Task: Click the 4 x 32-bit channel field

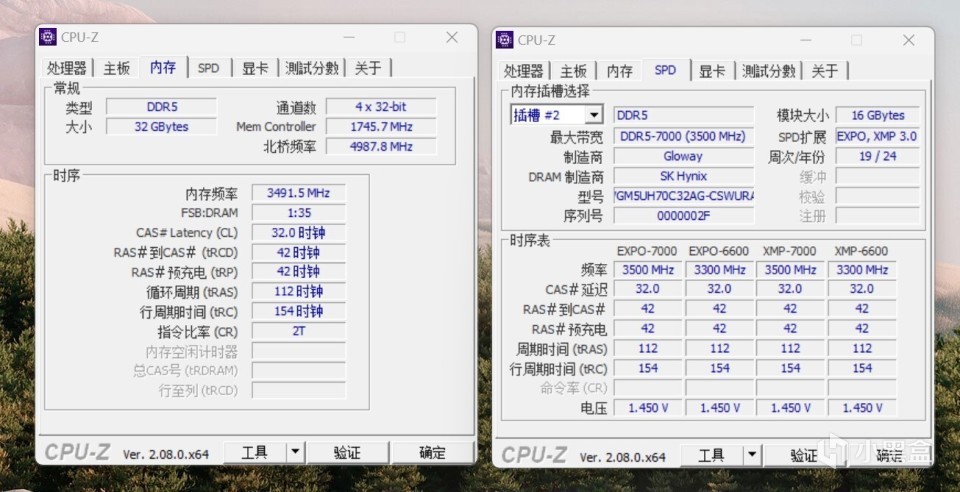Action: (x=381, y=107)
